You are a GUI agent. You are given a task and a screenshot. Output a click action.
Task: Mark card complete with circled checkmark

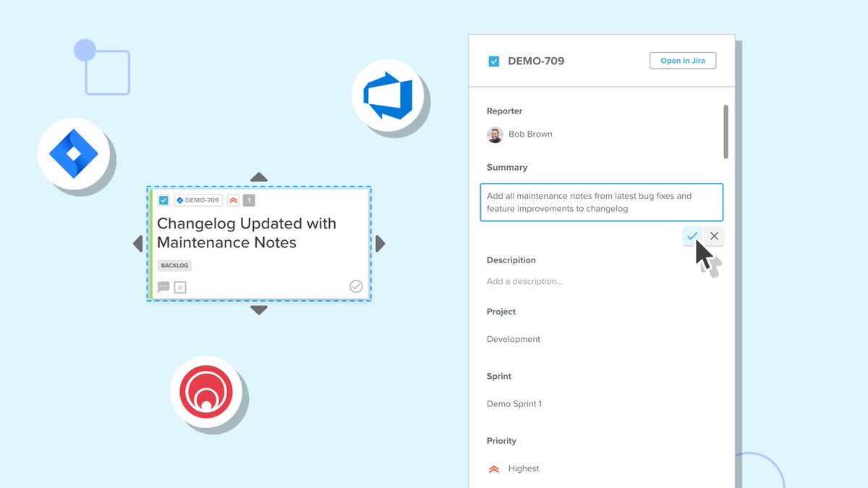click(356, 286)
